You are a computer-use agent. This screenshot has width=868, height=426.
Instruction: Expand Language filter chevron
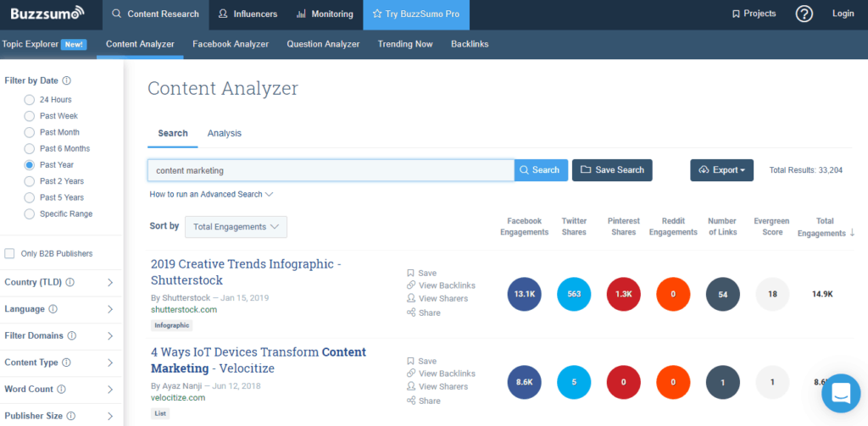[109, 309]
